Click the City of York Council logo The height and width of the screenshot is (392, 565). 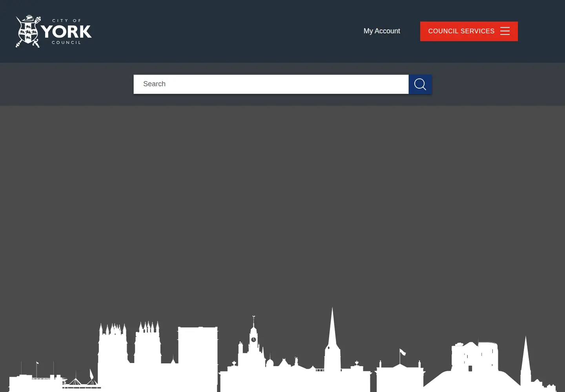(x=54, y=31)
